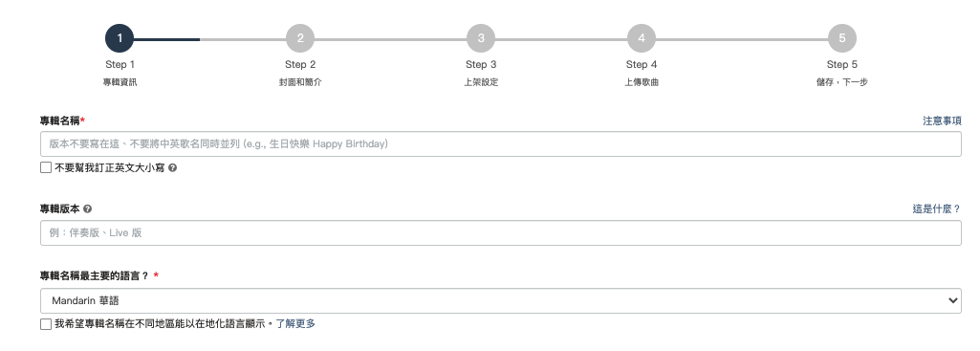Check 我希望專輯名稱在不同地區能以在地化語言顯示 box
Viewport: 980px width, 351px height.
click(x=46, y=324)
